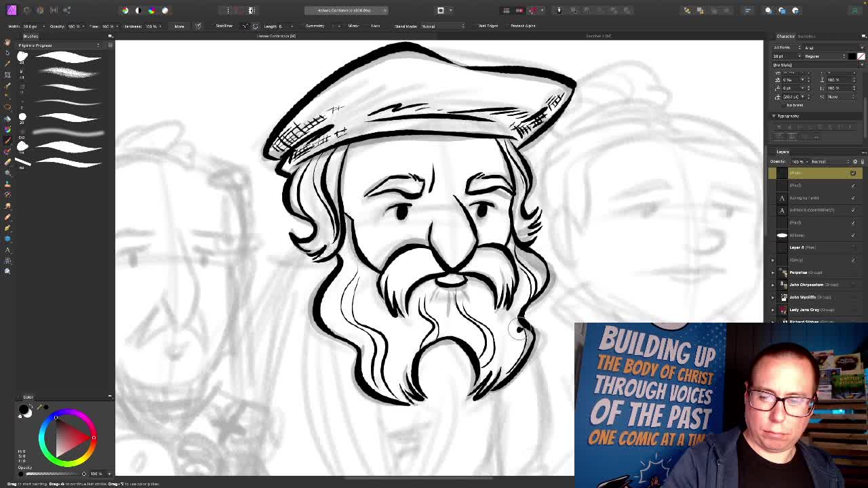The image size is (868, 488).
Task: Switch to the Liquify persona icon
Action: (x=27, y=10)
